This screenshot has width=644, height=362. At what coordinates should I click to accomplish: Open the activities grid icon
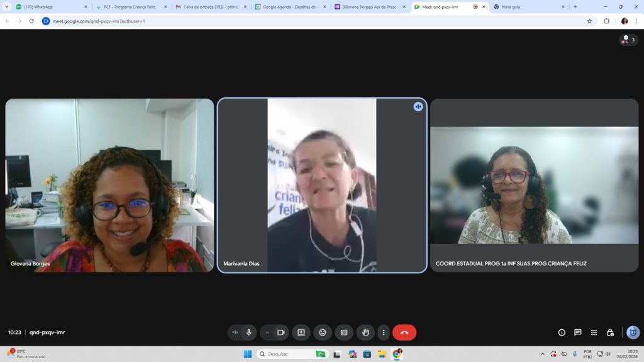(x=594, y=332)
